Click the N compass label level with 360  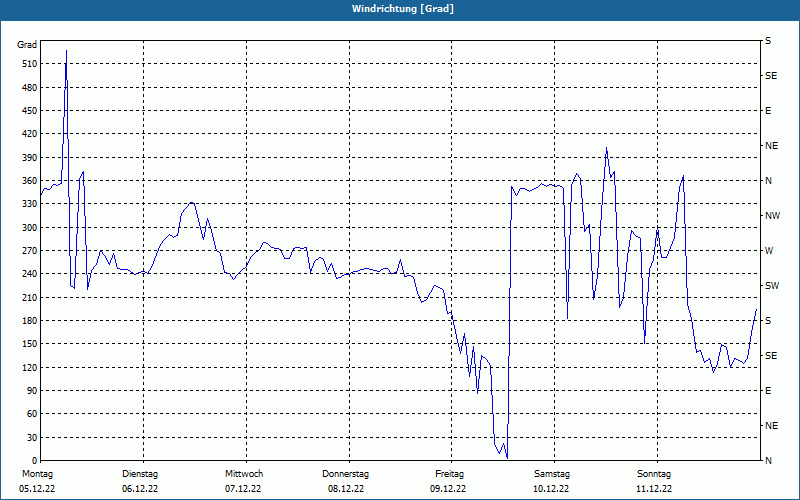[x=768, y=181]
